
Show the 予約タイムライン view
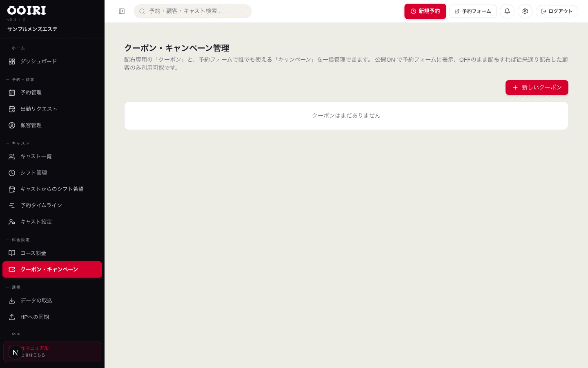(52, 206)
